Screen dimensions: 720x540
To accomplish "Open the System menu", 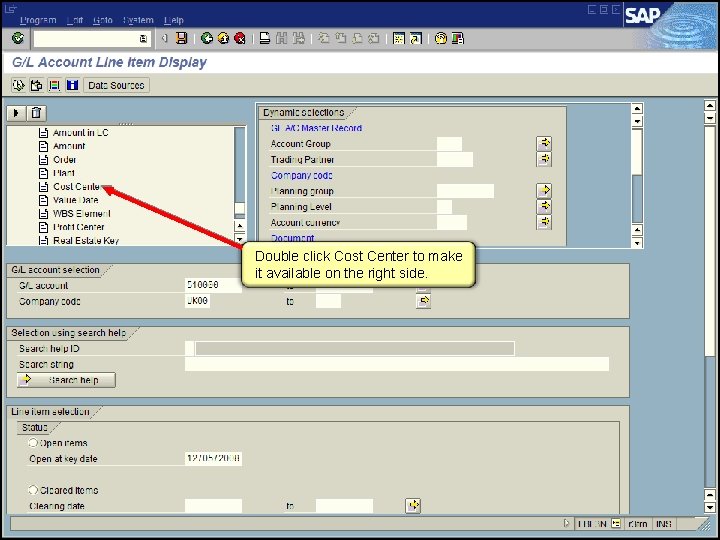I will tap(138, 20).
